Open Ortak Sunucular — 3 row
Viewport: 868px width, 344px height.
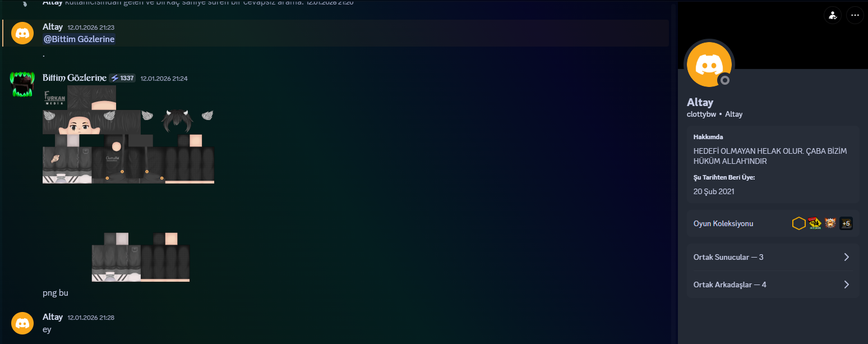pyautogui.click(x=773, y=257)
